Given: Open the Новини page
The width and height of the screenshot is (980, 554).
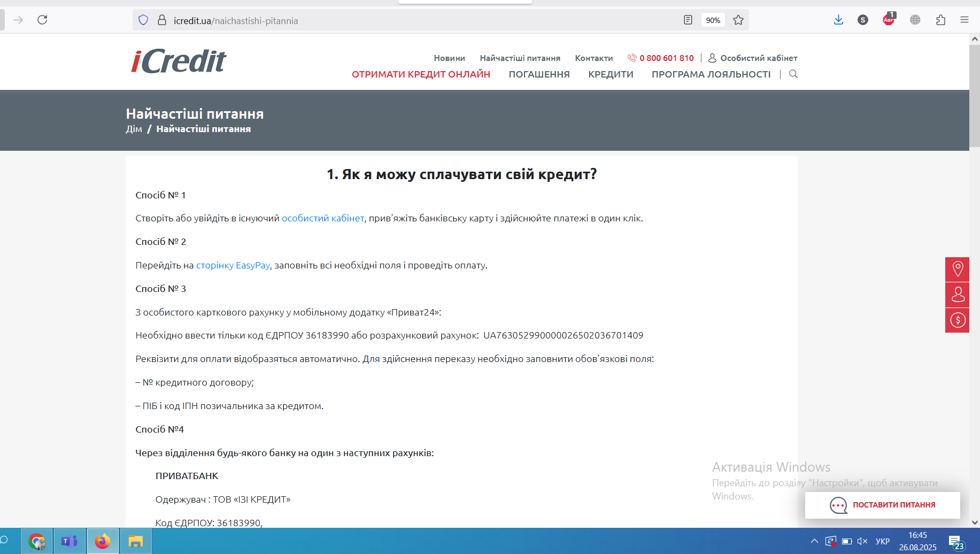Looking at the screenshot, I should click(449, 58).
